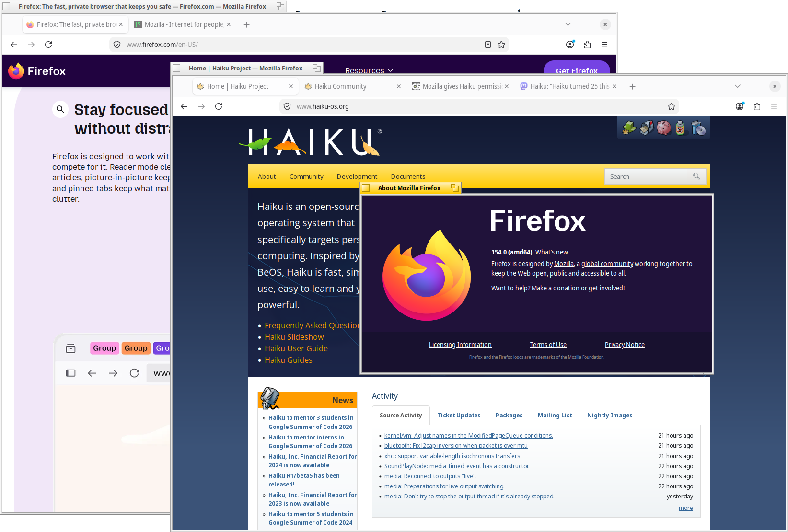Add a new tab in the Haiku browser window

(632, 86)
